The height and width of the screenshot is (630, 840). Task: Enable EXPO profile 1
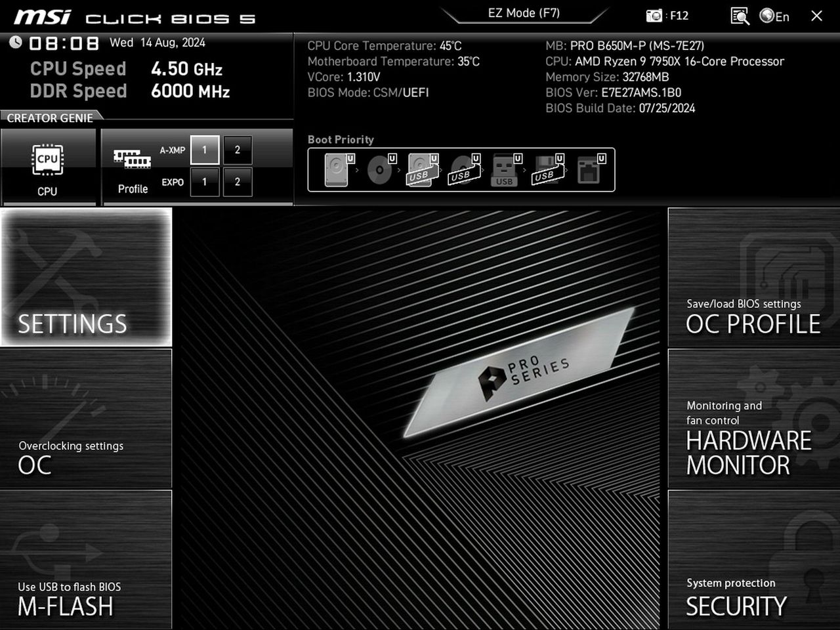point(204,182)
